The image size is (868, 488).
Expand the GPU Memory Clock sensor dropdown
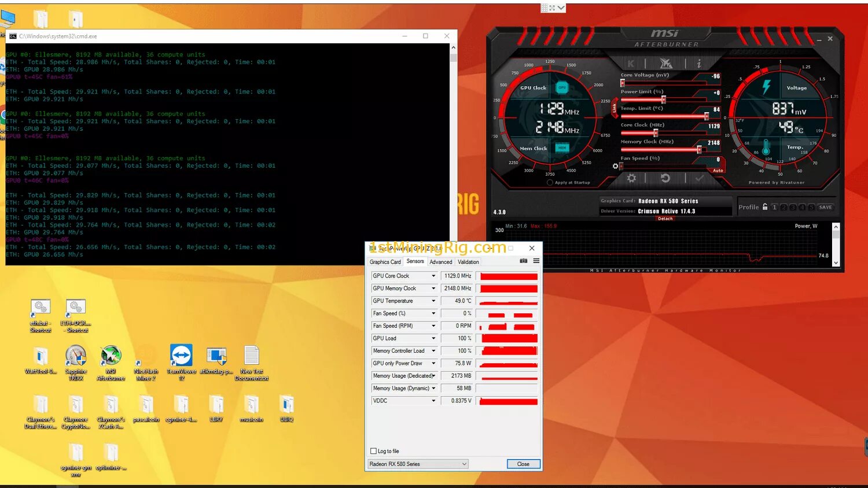433,289
